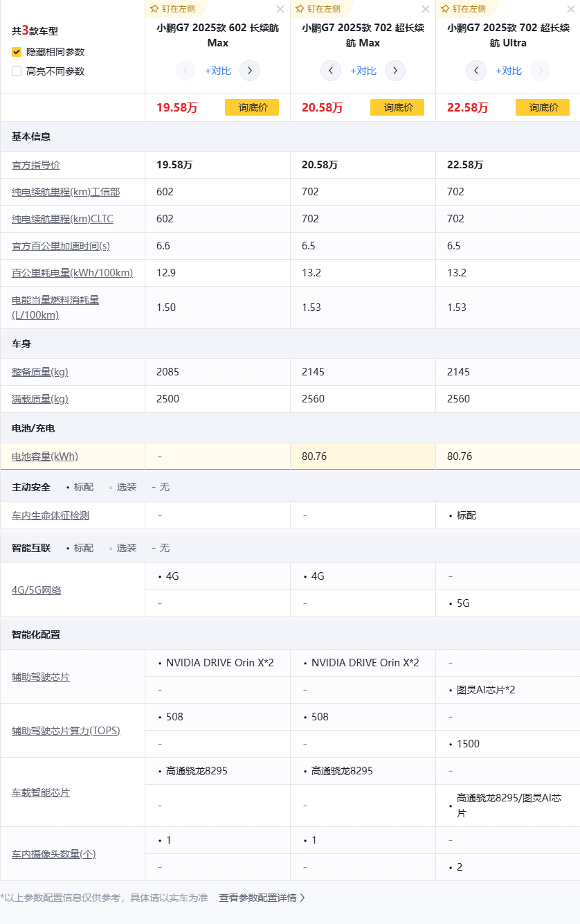Open 百公里耗电量(kWh/100km) parameter link
Screen dimensions: 580x924
pyautogui.click(x=73, y=273)
